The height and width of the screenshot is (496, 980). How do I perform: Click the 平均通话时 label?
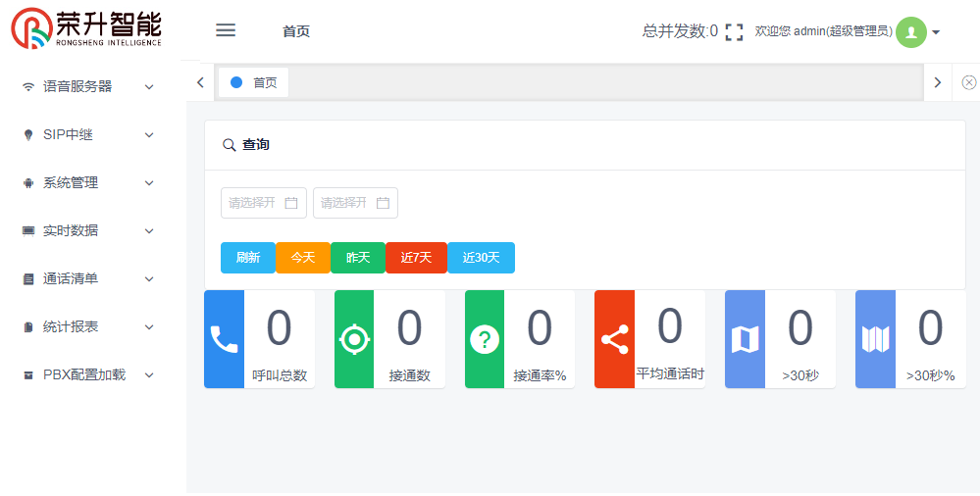(x=670, y=374)
